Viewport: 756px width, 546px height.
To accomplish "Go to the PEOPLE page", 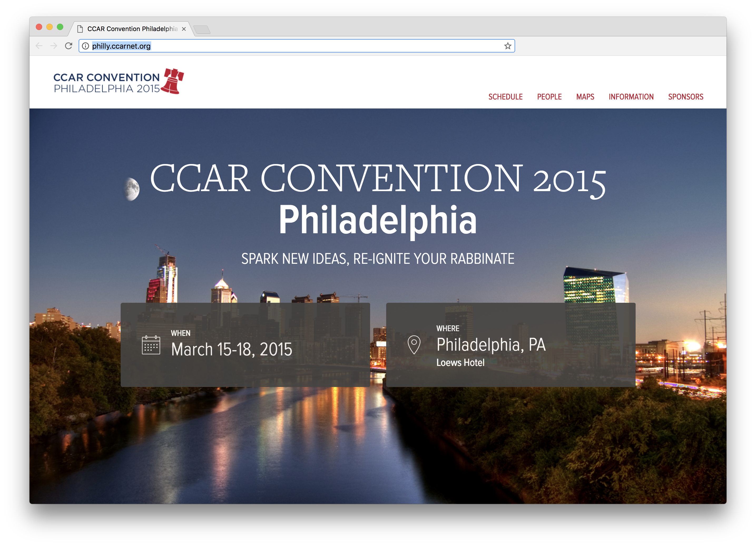I will click(x=549, y=97).
